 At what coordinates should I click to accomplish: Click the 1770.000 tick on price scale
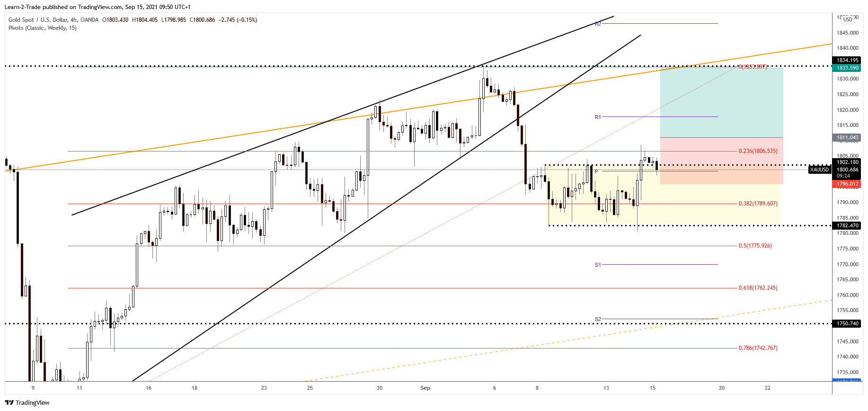tap(847, 264)
